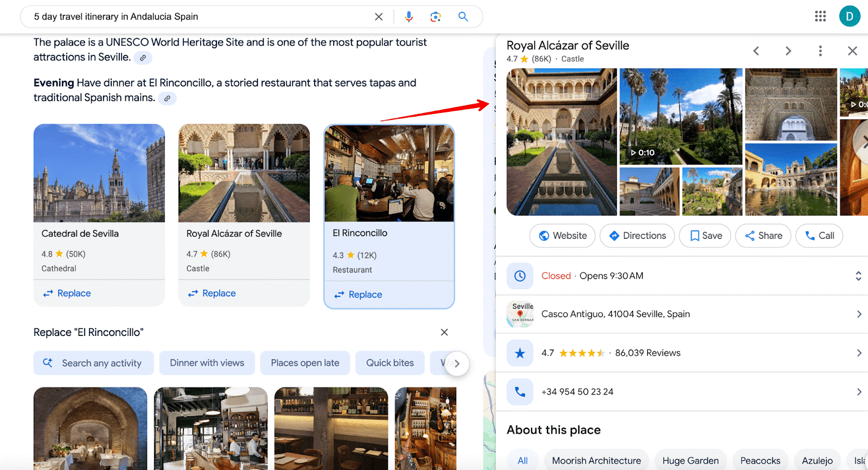Replace Royal Alcázar of Seville card
868x470 pixels.
pos(212,294)
